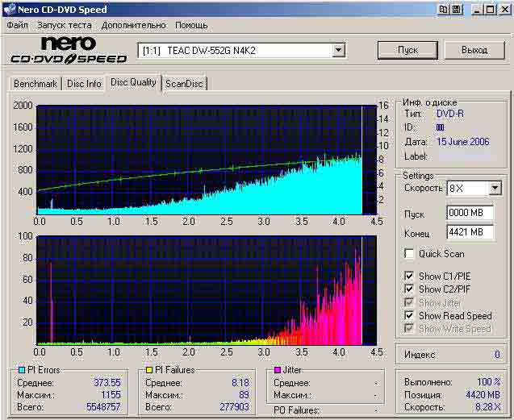Image resolution: width=514 pixels, height=420 pixels.
Task: Disable Show Read Speed checkbox
Action: tap(409, 316)
